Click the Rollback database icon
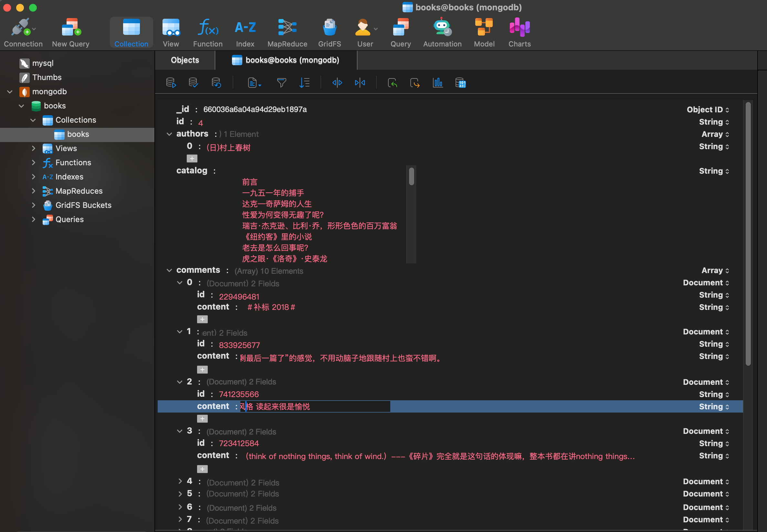Viewport: 767px width, 532px height. click(x=216, y=83)
